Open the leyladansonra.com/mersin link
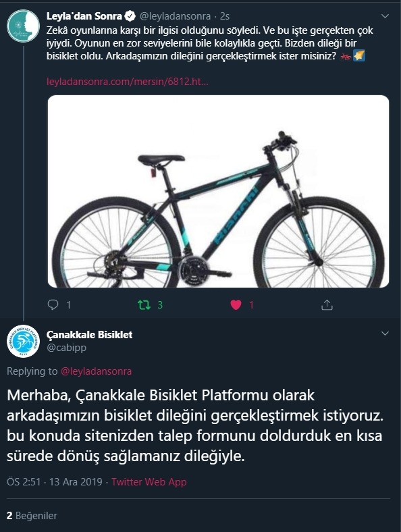This screenshot has height=532, width=401. coord(127,82)
